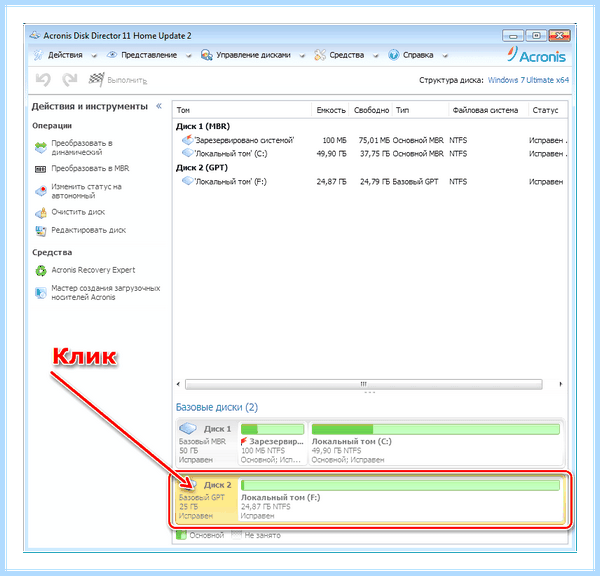Click the Средства tools icon
The image size is (600, 576).
click(320, 55)
